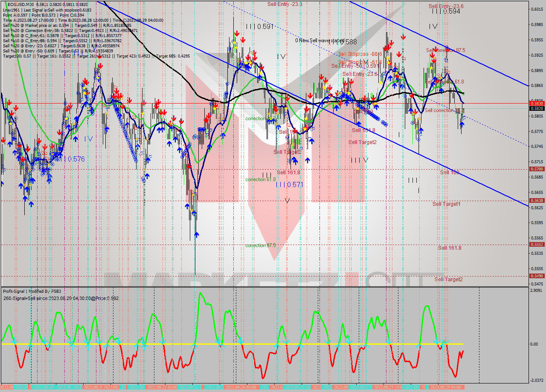Click the 0.5595 price axis value
The width and height of the screenshot is (546, 392).
(537, 222)
